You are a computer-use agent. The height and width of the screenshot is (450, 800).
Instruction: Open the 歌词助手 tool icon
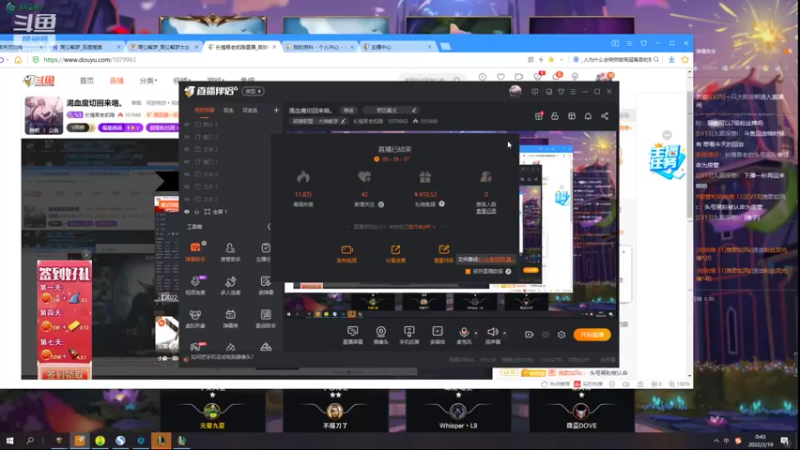(265, 318)
